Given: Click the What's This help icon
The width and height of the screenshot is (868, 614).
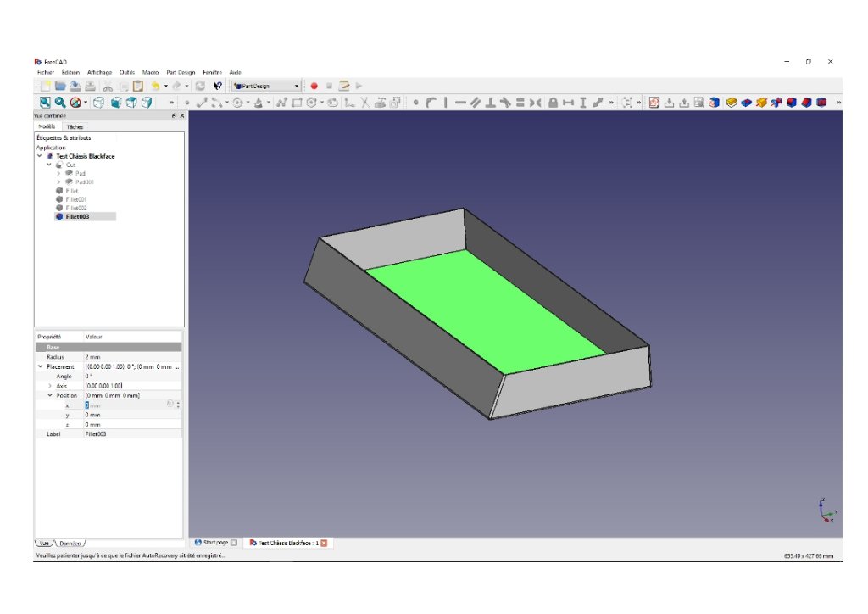Looking at the screenshot, I should (217, 86).
